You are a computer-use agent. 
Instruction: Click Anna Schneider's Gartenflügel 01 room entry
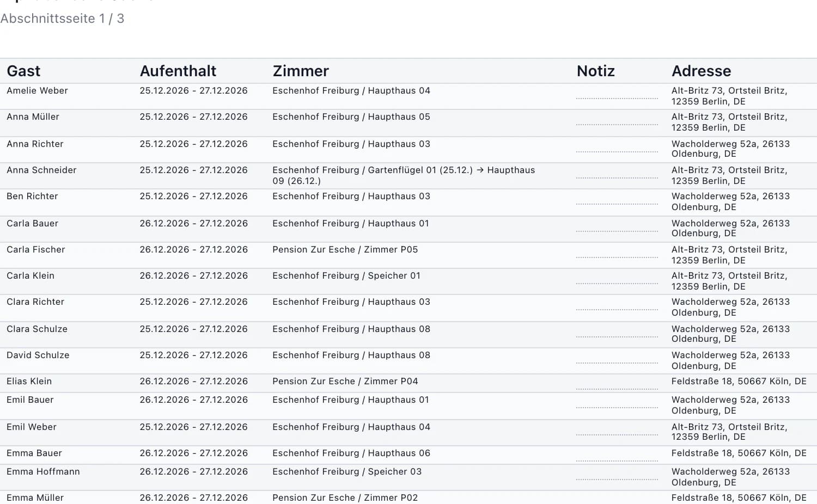click(x=404, y=176)
